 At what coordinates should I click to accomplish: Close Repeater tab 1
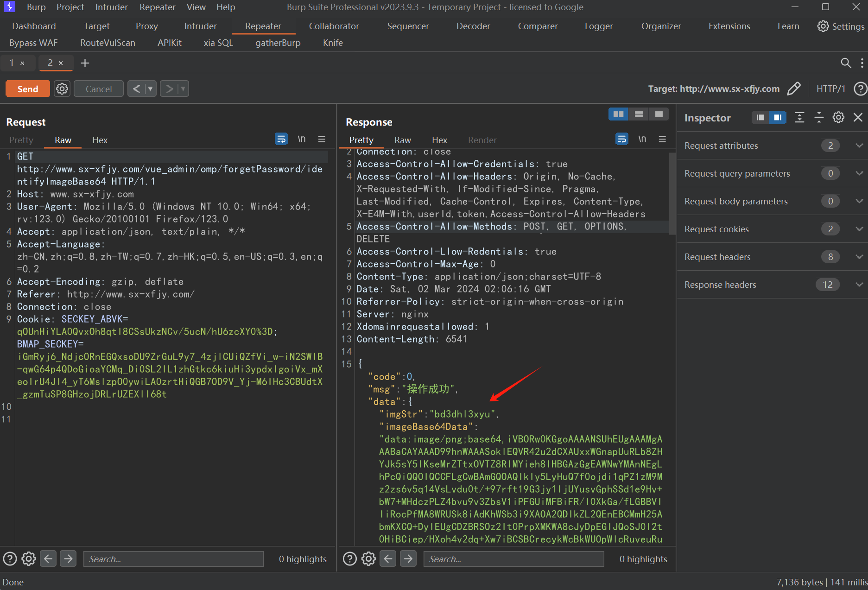coord(22,63)
